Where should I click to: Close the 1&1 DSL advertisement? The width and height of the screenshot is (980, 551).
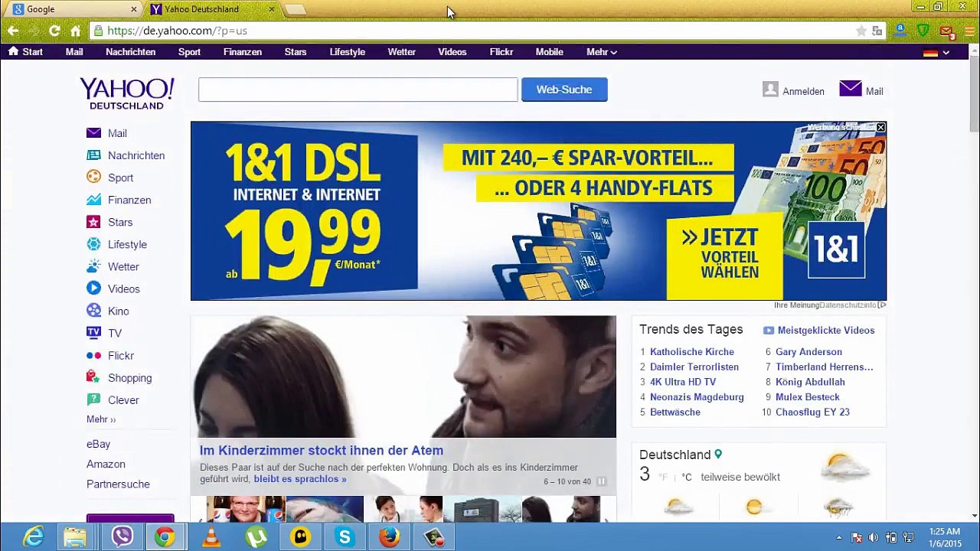(x=880, y=128)
